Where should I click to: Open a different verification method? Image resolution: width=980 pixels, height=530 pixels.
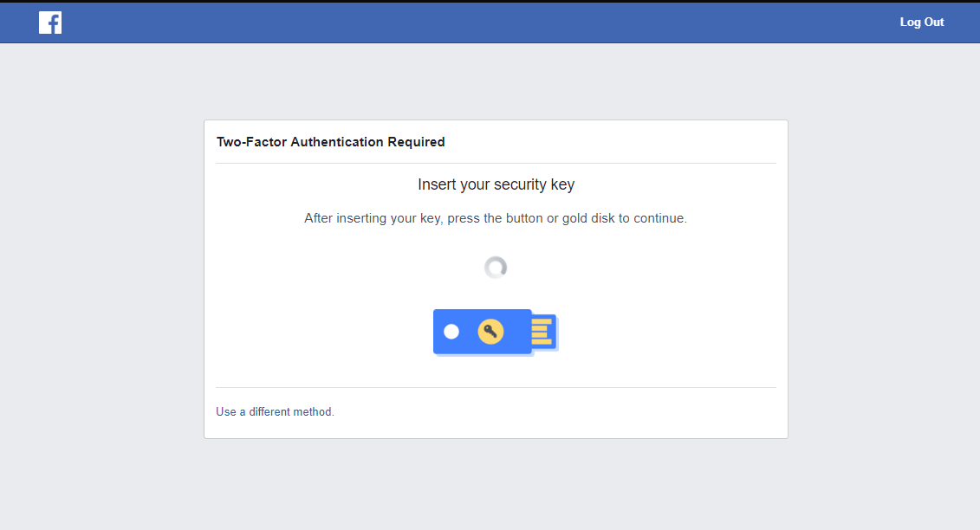[275, 411]
